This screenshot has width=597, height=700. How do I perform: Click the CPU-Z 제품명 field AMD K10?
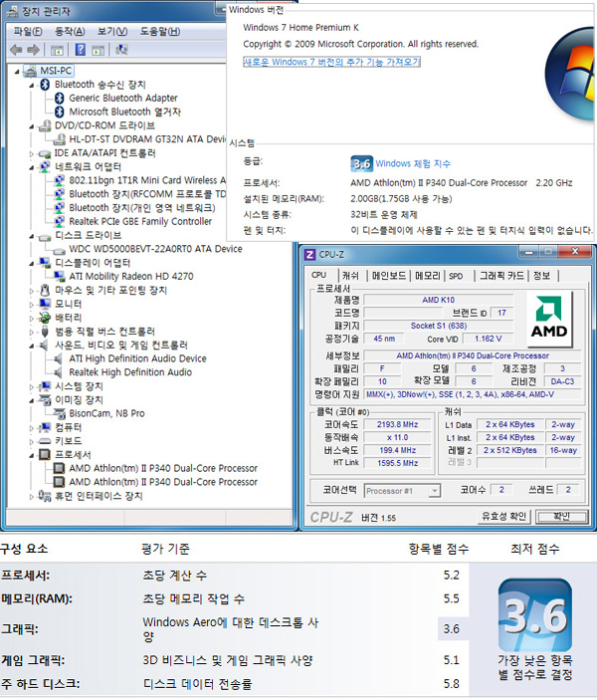(438, 300)
